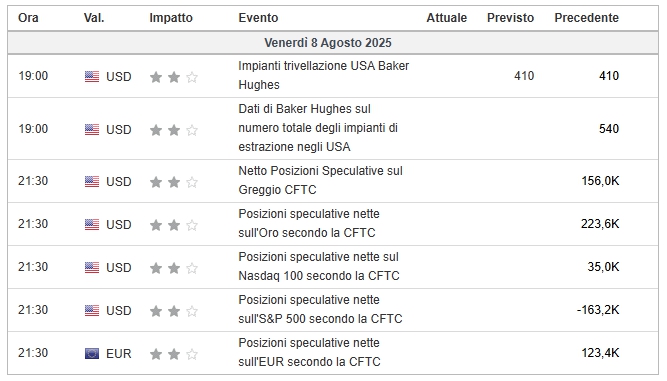Screen dimensions: 667x381
Task: Open the sull'EUR secondo la CFTC event
Action: click(x=309, y=352)
